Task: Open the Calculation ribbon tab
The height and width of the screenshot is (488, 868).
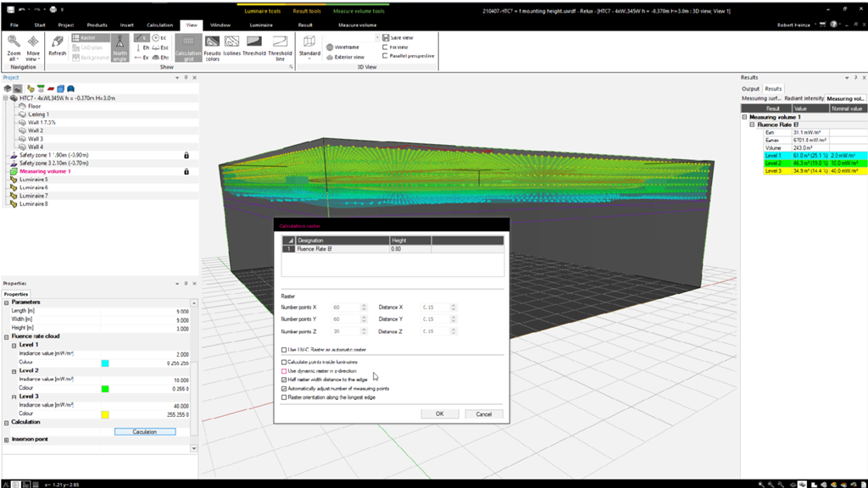Action: click(159, 25)
